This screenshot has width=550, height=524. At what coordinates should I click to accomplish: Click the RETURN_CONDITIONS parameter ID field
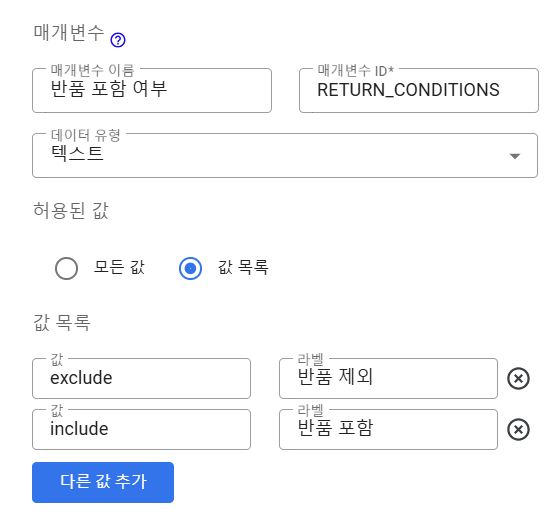coord(419,90)
